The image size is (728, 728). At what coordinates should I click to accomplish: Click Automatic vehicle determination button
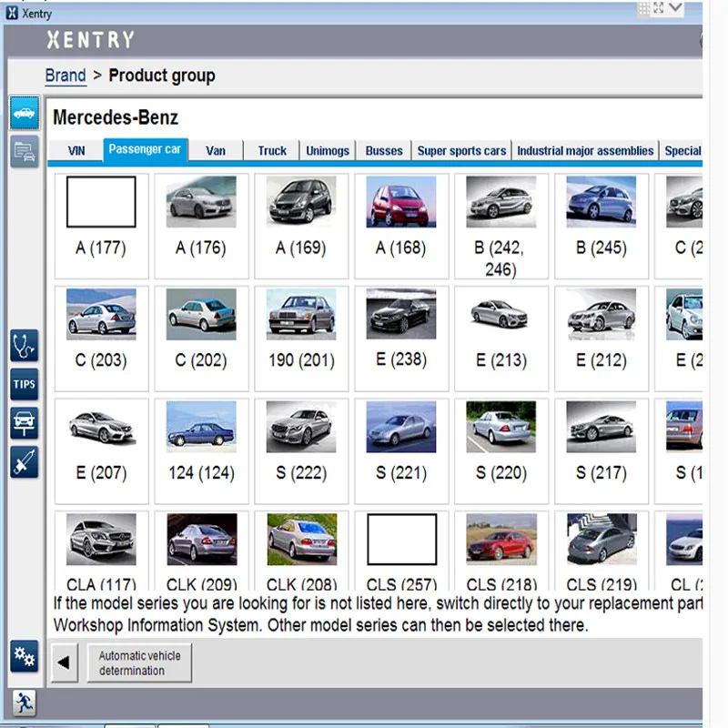coord(139,662)
